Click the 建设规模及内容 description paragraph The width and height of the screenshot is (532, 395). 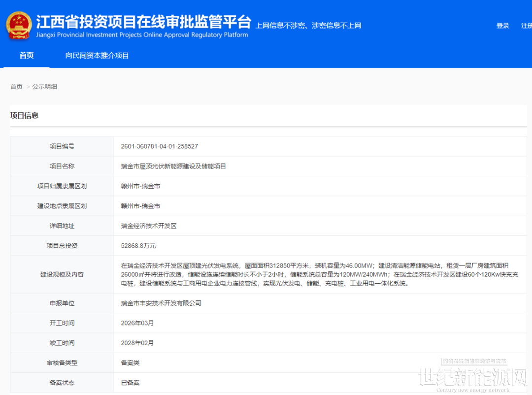tap(319, 274)
